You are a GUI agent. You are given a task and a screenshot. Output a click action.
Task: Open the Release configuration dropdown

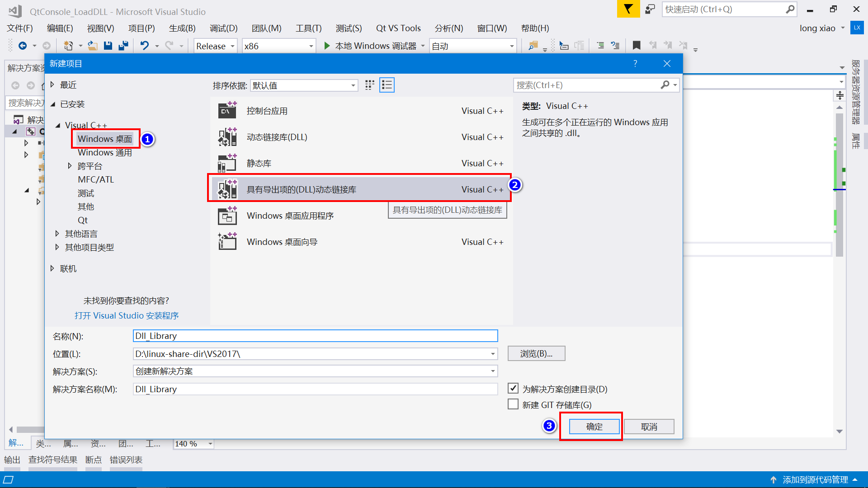[215, 46]
